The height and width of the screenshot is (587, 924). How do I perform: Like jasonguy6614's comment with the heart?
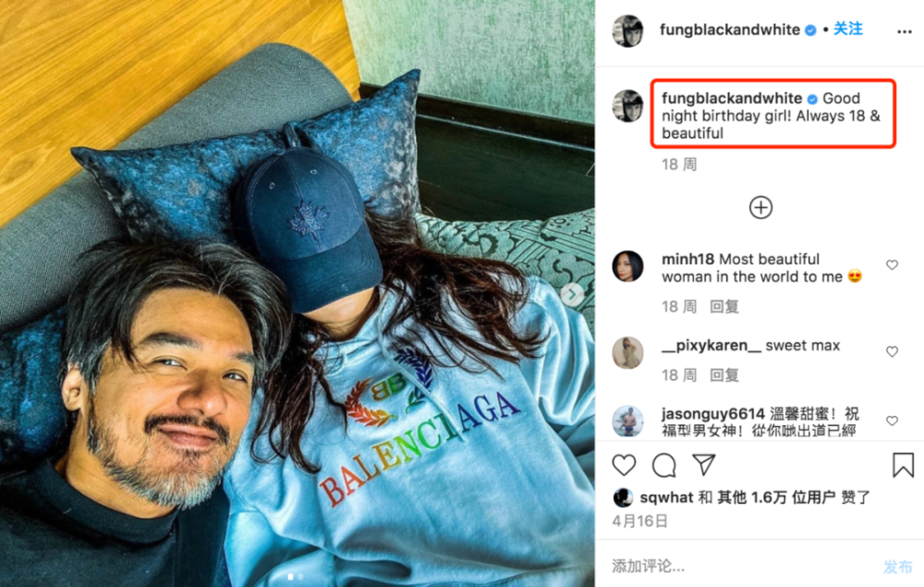coord(893,421)
